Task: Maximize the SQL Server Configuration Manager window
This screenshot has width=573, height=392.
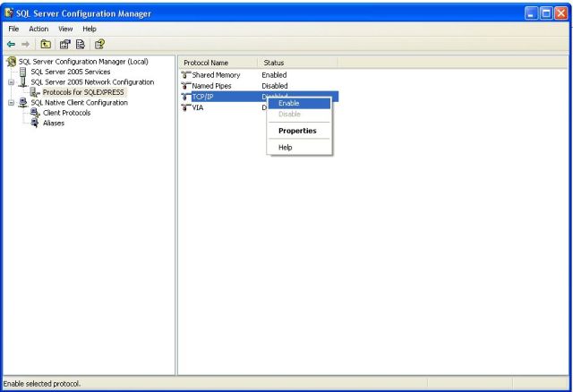Action: click(546, 13)
